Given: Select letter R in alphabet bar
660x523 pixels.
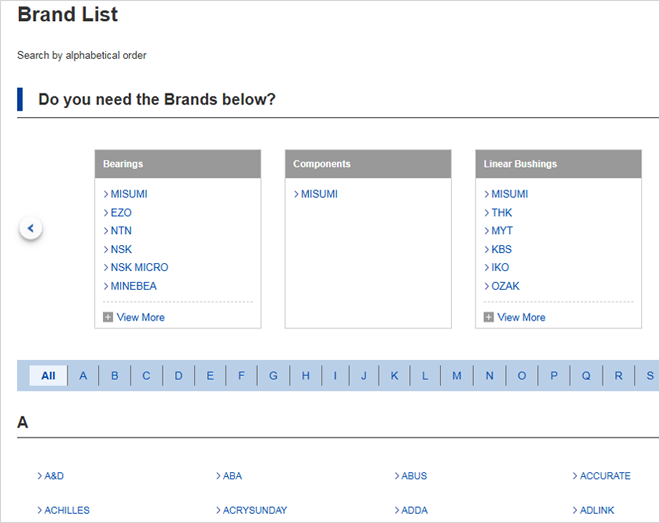Looking at the screenshot, I should click(x=619, y=376).
